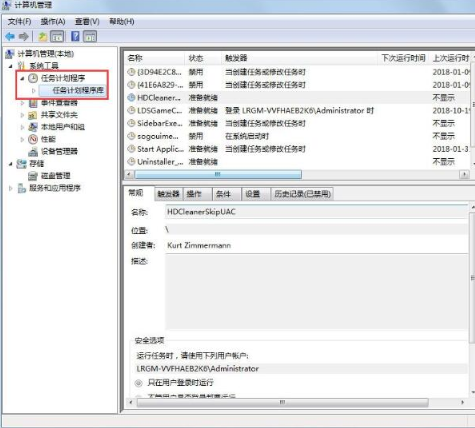
Task: Open 磁盘管理 in the tree
Action: (x=55, y=176)
